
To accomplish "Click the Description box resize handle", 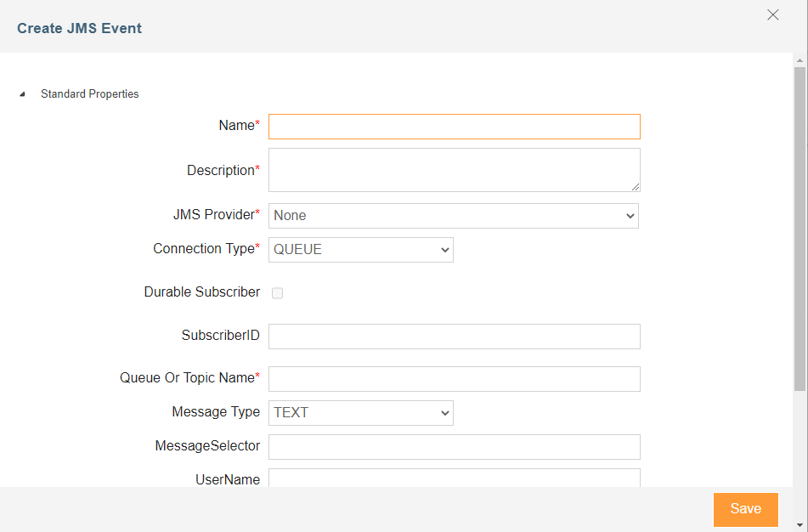I will pos(635,187).
